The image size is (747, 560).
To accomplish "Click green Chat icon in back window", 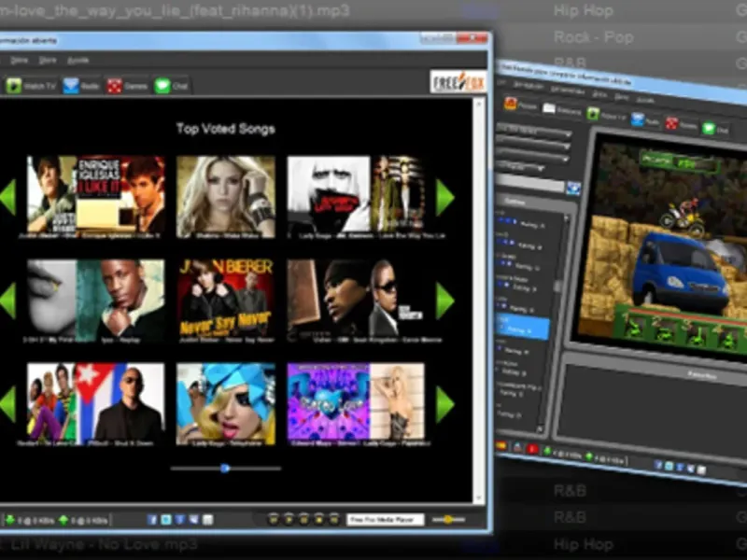I will [x=709, y=128].
